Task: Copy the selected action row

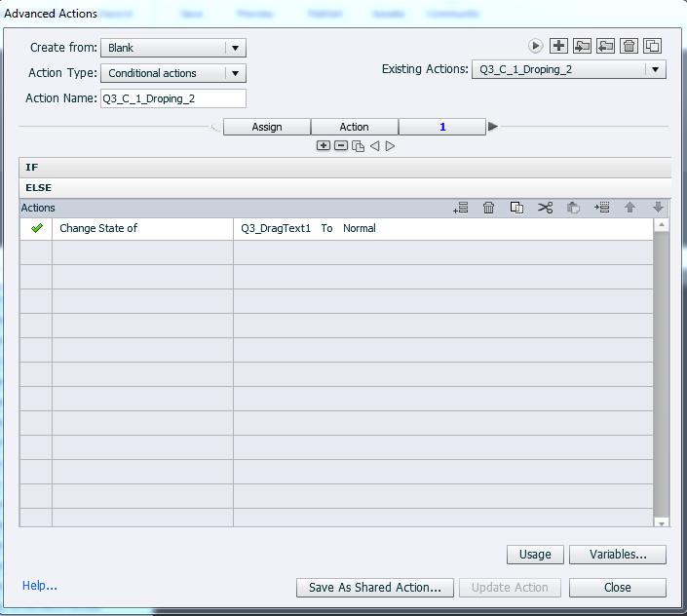Action: pos(517,208)
